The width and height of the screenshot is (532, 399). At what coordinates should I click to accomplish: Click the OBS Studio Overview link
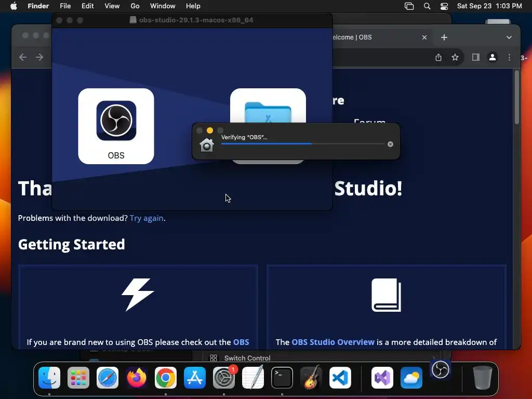333,342
